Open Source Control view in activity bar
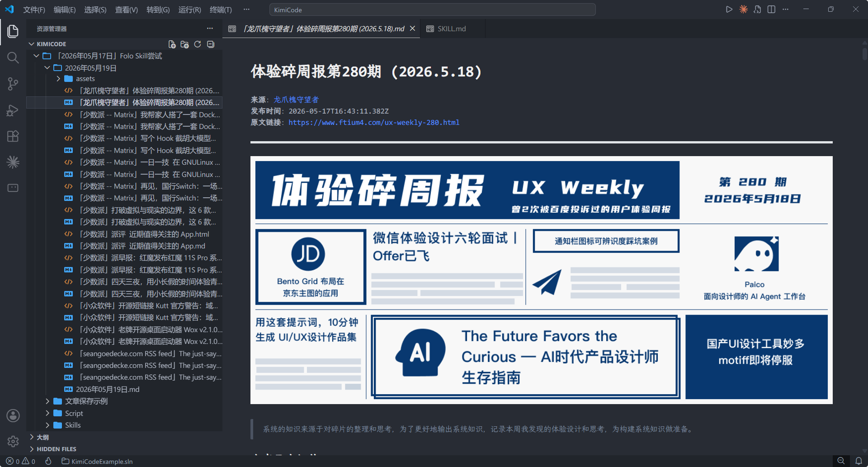The height and width of the screenshot is (467, 868). point(13,84)
